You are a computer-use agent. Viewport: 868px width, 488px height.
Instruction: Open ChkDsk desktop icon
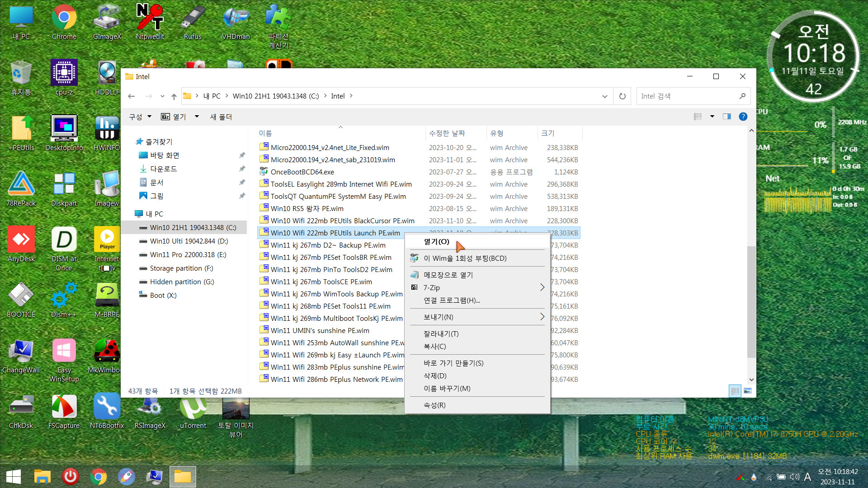point(21,411)
